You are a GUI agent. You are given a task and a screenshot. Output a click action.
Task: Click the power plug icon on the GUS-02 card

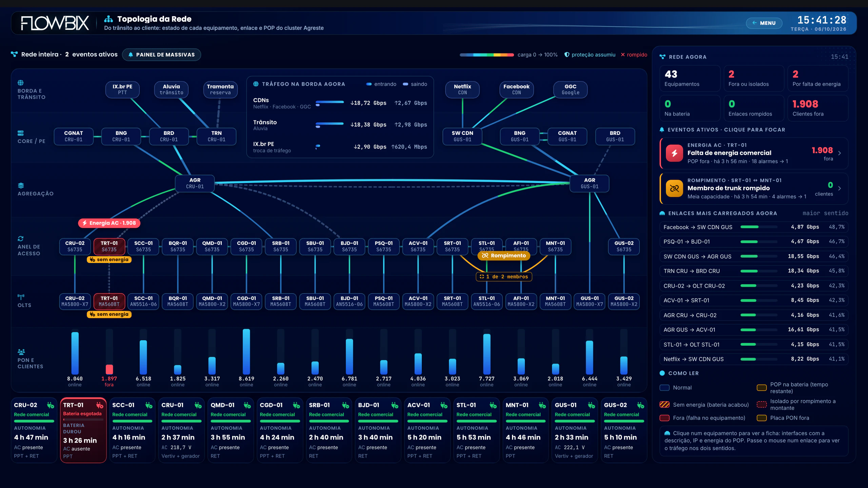click(640, 405)
